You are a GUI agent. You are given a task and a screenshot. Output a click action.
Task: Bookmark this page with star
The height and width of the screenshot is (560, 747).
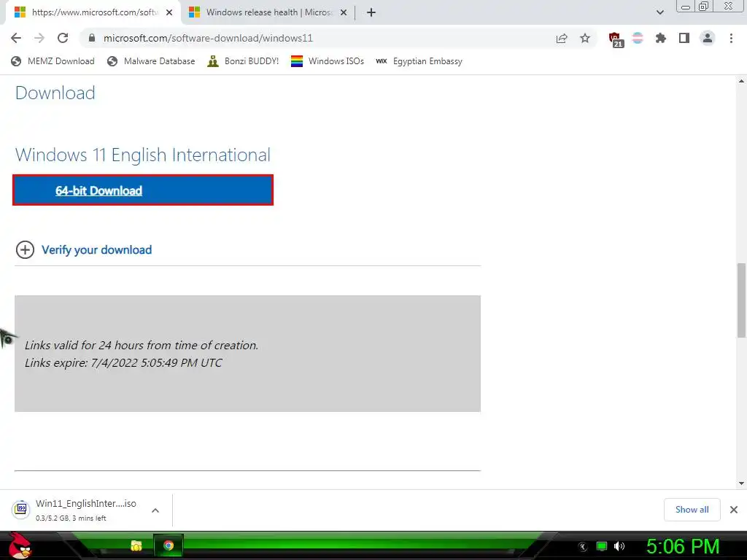(x=585, y=38)
